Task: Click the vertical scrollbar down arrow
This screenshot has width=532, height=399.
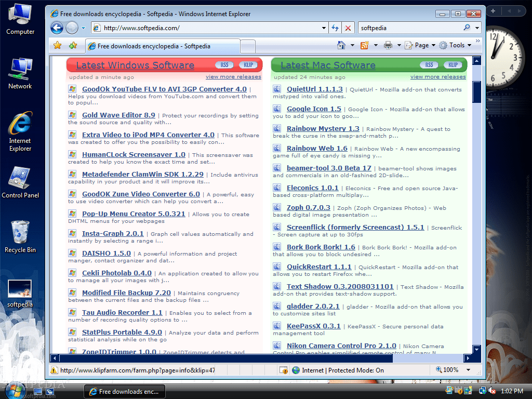Action: click(477, 348)
